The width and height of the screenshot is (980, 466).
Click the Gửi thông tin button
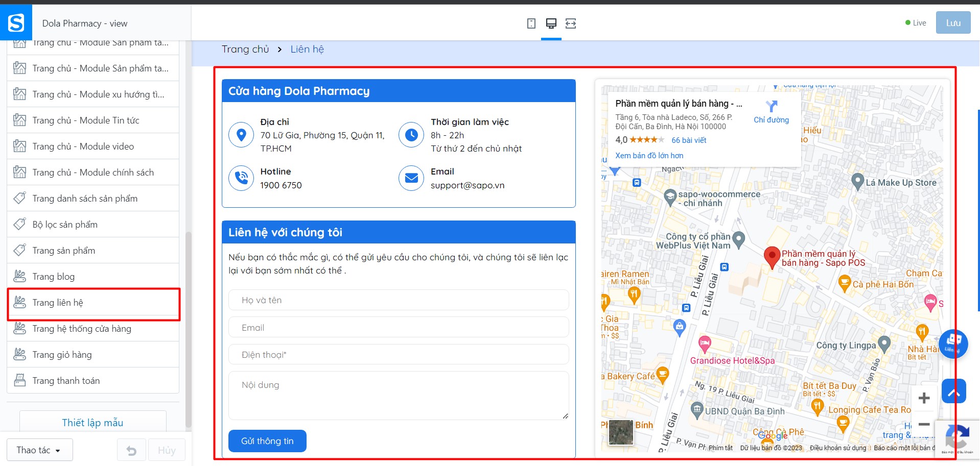point(267,441)
